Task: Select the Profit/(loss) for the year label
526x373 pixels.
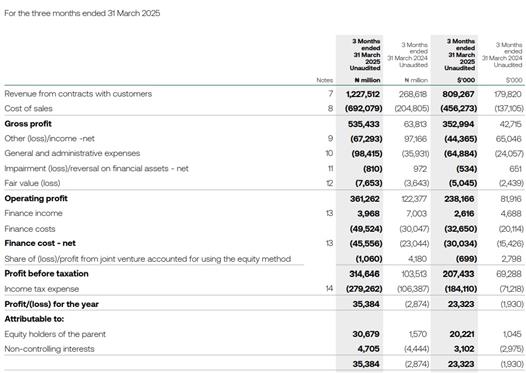Action: point(51,304)
